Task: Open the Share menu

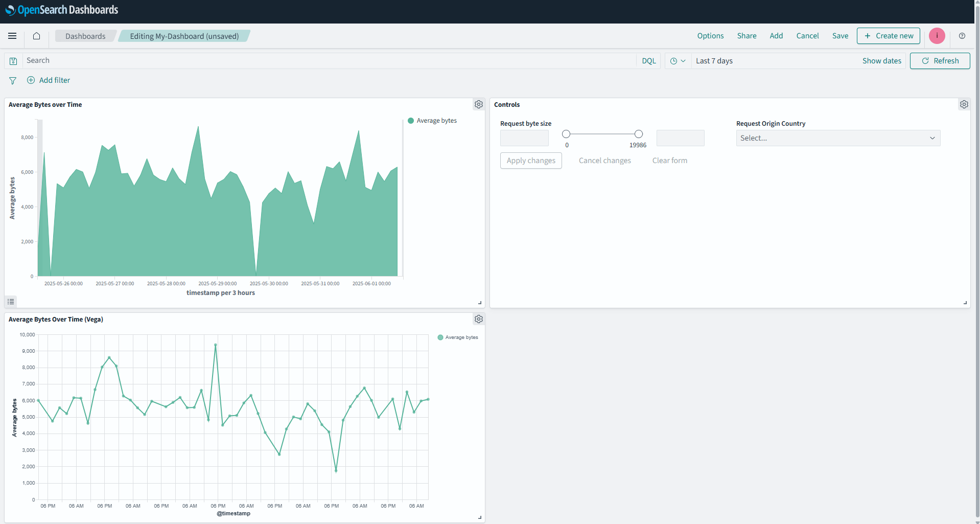Action: click(x=746, y=36)
